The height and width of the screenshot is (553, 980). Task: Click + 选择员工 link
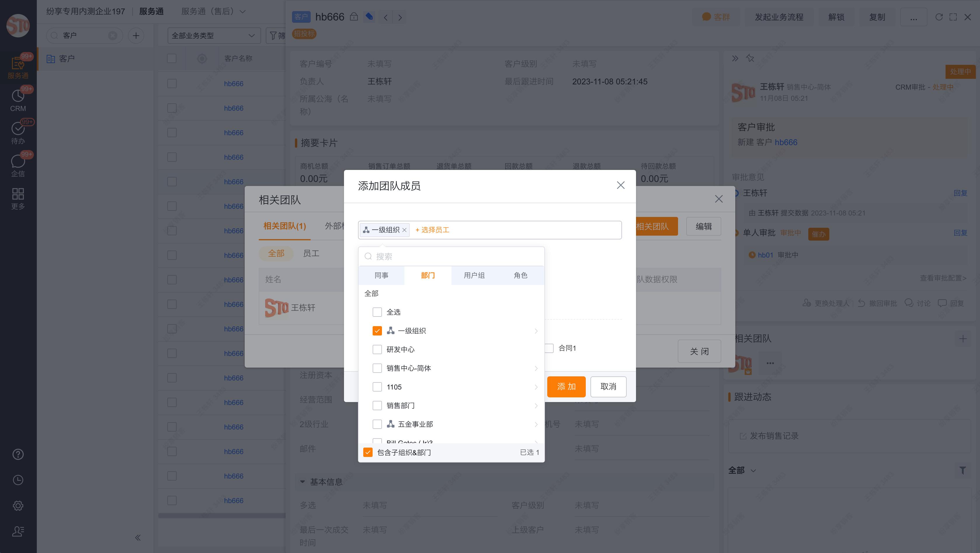pyautogui.click(x=432, y=230)
